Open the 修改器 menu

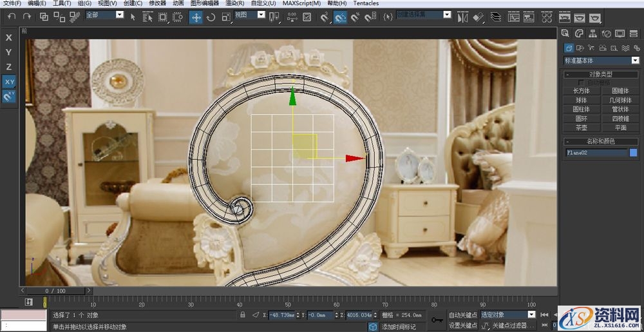coord(157,3)
